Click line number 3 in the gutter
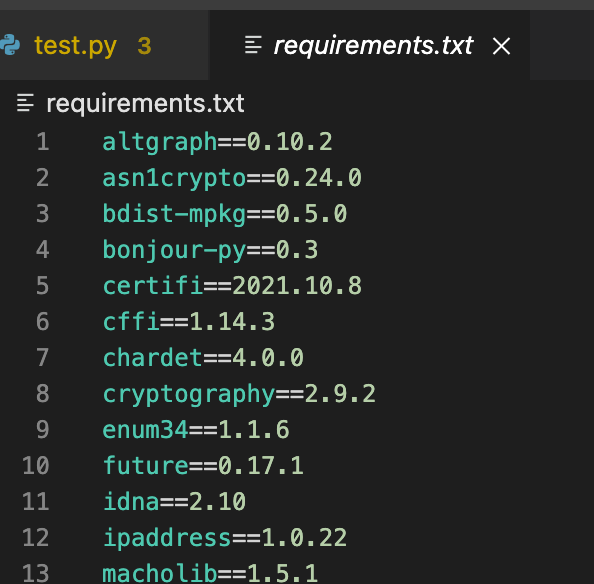594x584 pixels. (x=43, y=214)
